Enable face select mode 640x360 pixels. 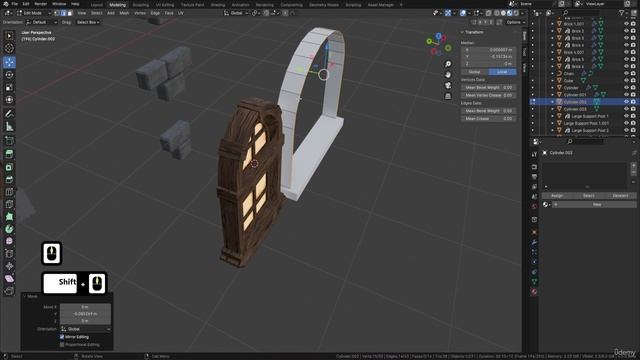pos(70,13)
